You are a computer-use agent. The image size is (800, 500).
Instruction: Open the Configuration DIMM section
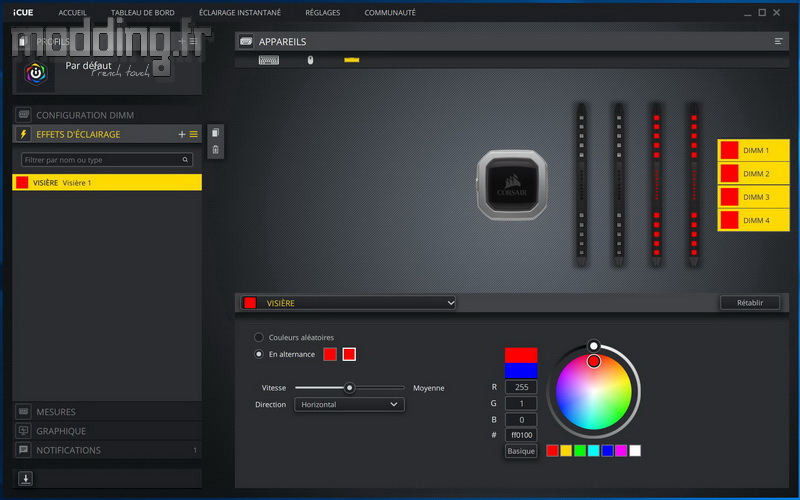tap(107, 115)
